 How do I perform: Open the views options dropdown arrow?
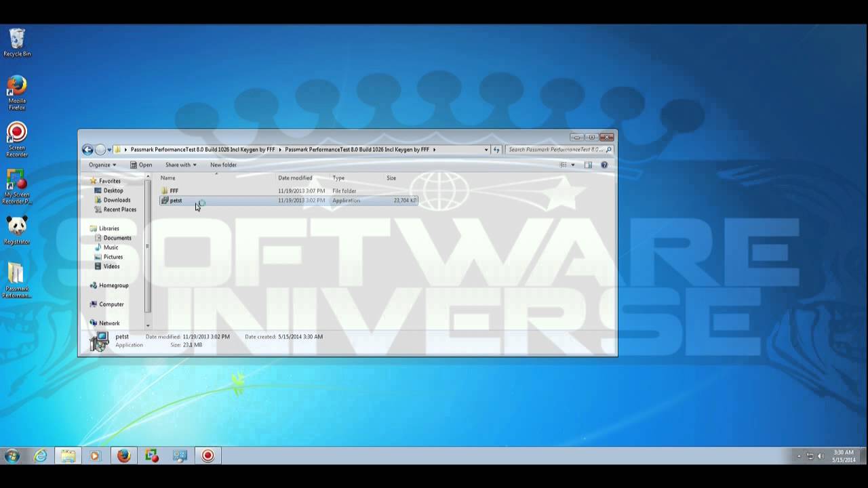[x=572, y=165]
